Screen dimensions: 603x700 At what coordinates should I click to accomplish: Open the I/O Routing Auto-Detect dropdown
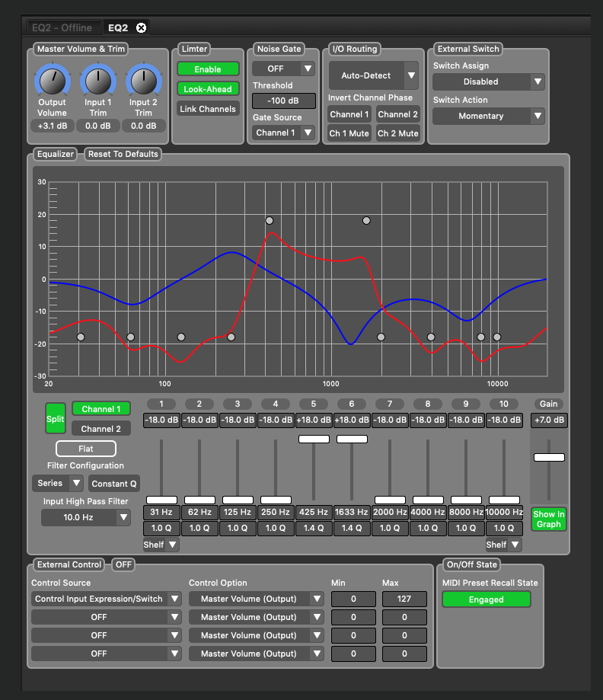tap(411, 75)
